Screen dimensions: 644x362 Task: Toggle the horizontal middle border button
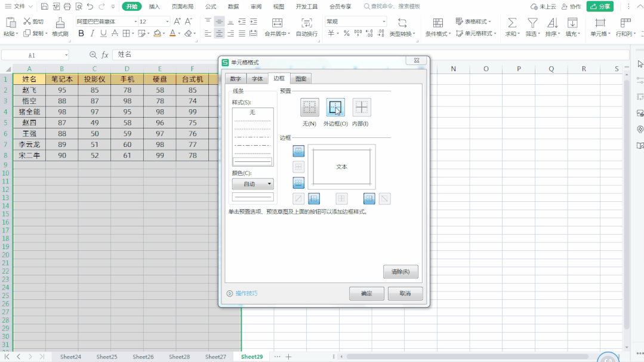(298, 167)
